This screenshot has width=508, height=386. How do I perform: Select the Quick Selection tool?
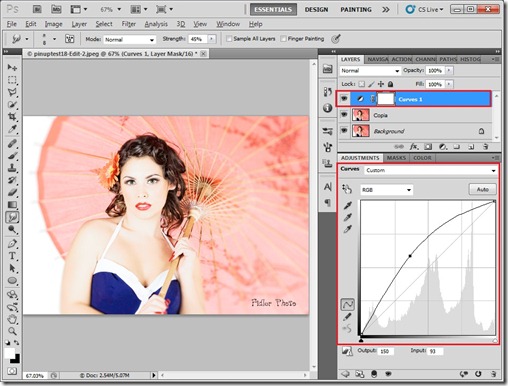12,105
